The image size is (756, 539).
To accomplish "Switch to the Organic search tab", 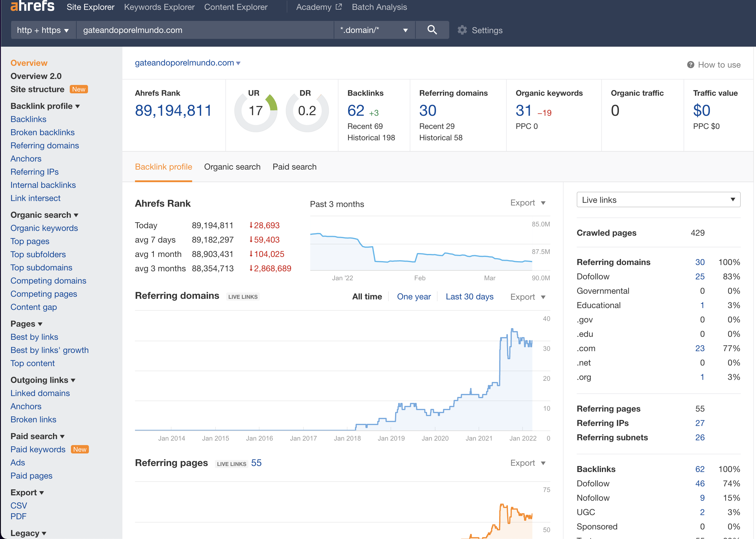I will click(x=232, y=167).
